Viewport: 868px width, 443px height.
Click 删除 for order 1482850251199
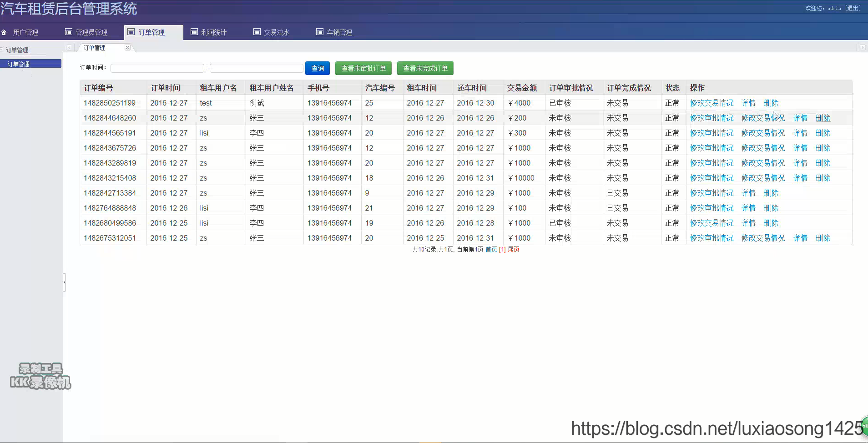[x=771, y=103]
